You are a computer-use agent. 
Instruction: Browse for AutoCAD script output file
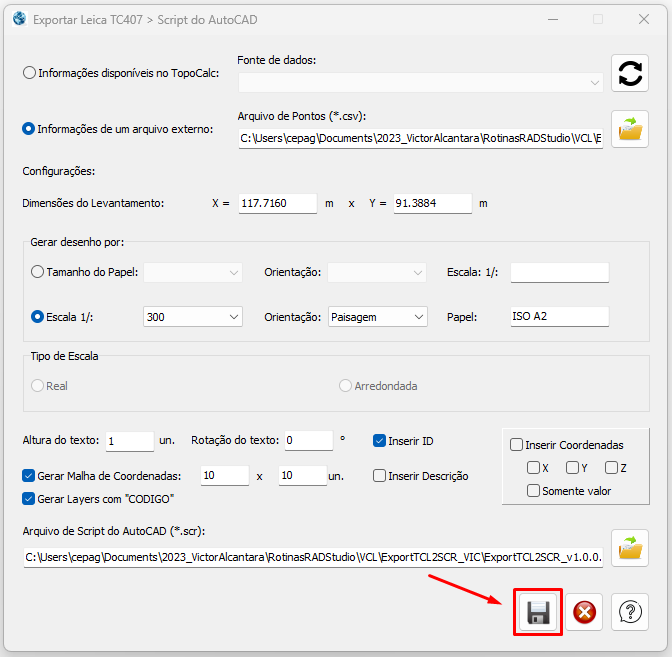click(629, 548)
